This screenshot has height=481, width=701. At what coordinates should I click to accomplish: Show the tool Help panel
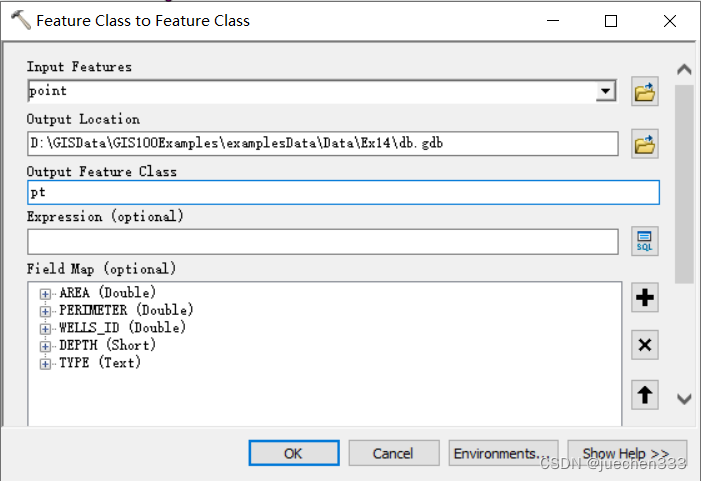coord(626,453)
